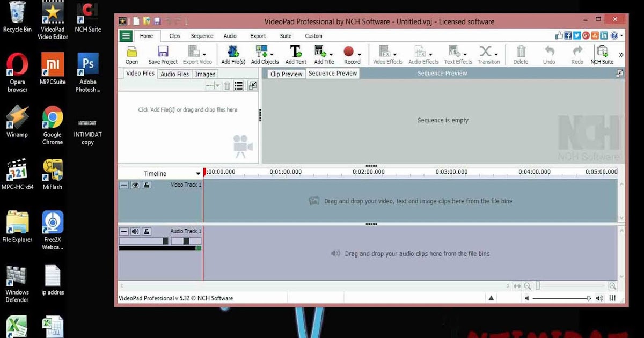
Task: Switch to the Sequence ribbon tab
Action: click(202, 36)
